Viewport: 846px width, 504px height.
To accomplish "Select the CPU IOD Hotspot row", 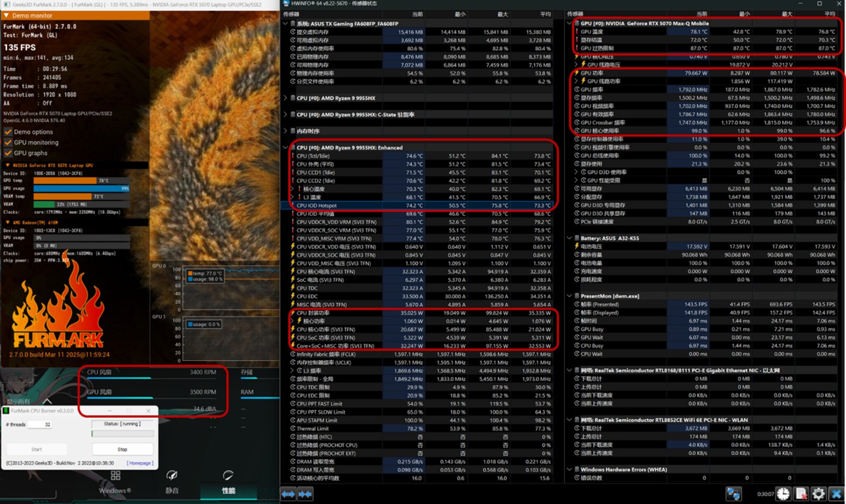I will 417,206.
